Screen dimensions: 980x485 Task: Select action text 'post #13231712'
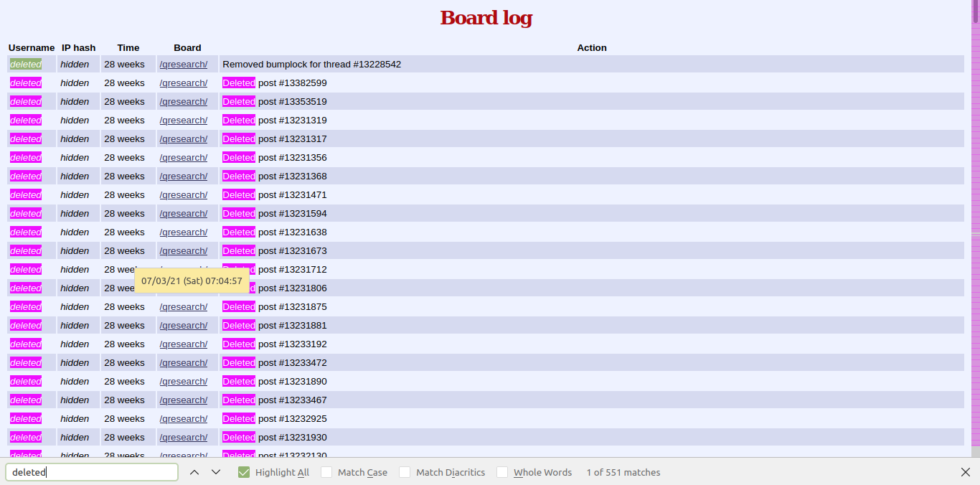click(x=293, y=270)
